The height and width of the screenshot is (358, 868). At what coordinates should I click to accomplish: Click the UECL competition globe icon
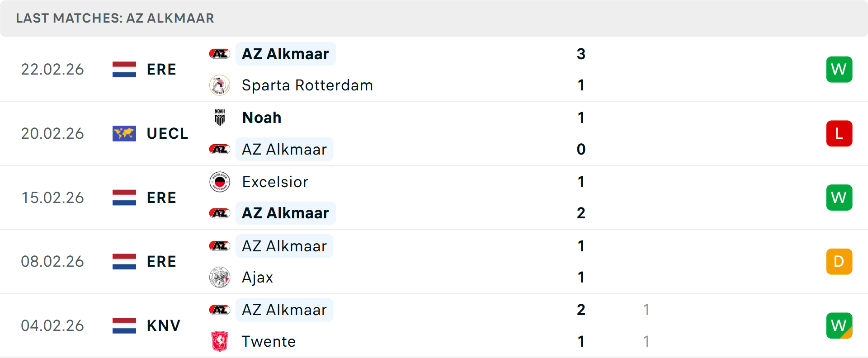click(124, 133)
